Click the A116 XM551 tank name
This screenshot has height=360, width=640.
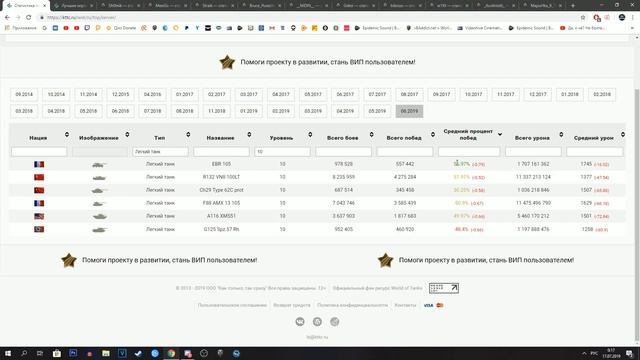(x=221, y=216)
